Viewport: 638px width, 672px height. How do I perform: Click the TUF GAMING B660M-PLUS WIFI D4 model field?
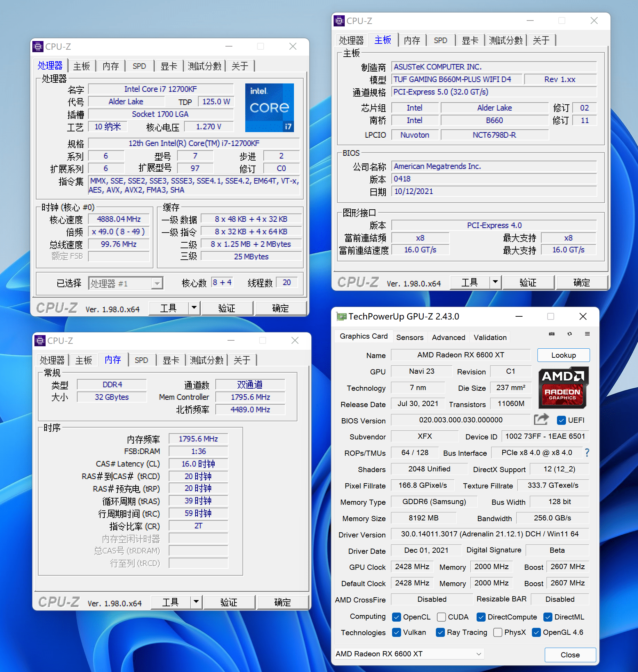coord(456,79)
